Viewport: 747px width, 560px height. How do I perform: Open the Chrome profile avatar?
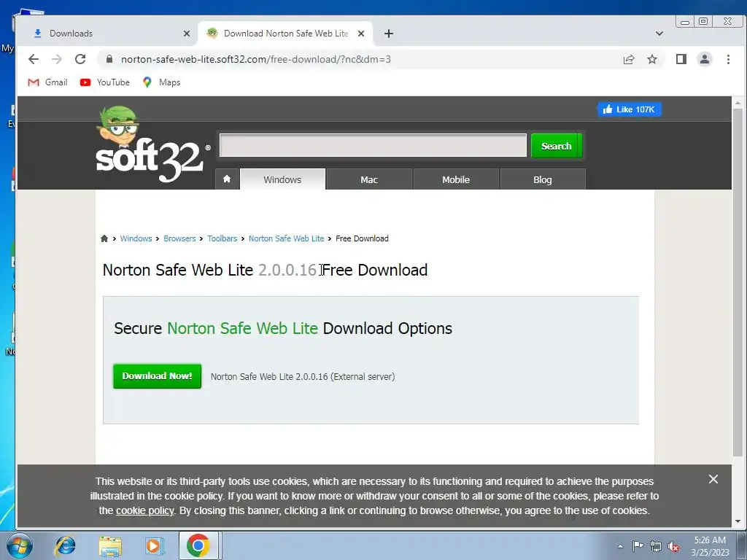click(705, 59)
